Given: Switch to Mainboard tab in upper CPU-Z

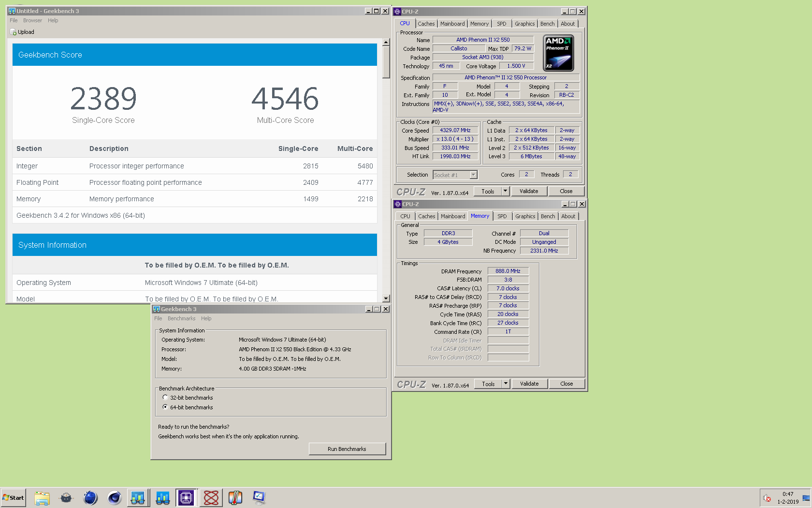Looking at the screenshot, I should click(452, 24).
